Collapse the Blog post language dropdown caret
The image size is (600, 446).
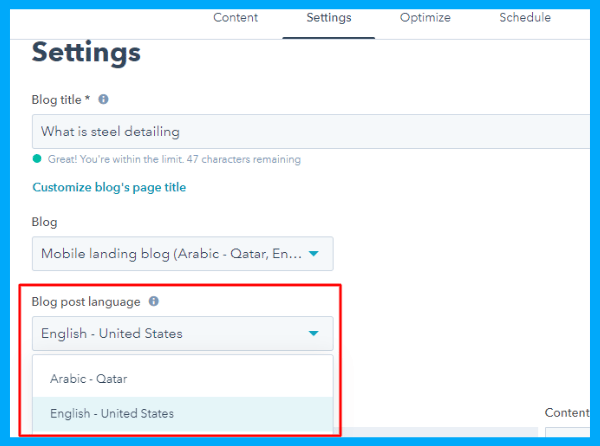[313, 334]
